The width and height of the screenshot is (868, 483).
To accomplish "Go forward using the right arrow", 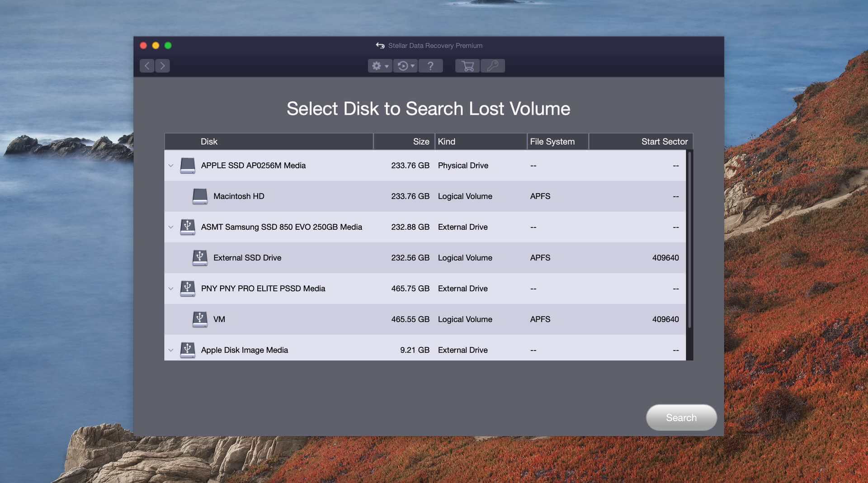I will coord(163,66).
